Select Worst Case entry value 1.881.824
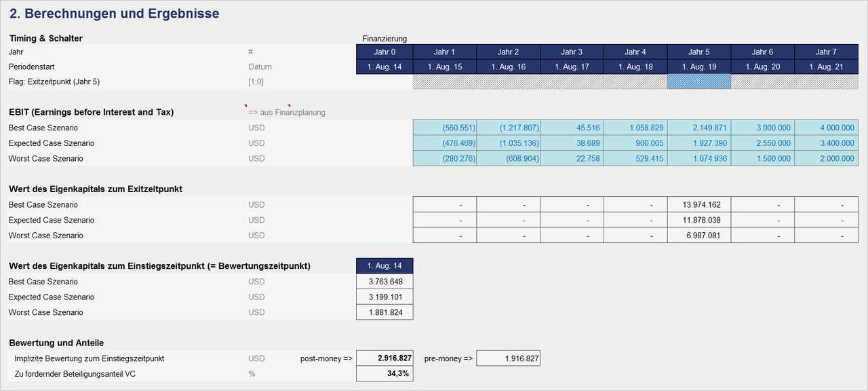 coord(384,312)
